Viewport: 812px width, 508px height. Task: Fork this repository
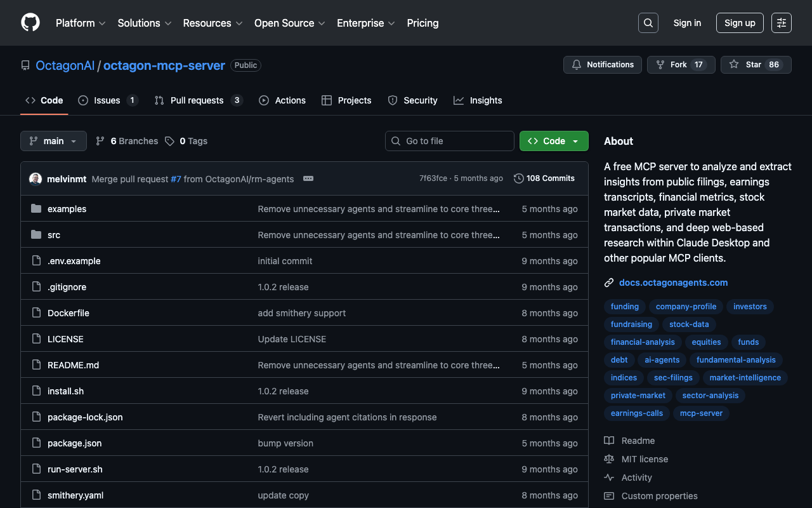pyautogui.click(x=680, y=65)
